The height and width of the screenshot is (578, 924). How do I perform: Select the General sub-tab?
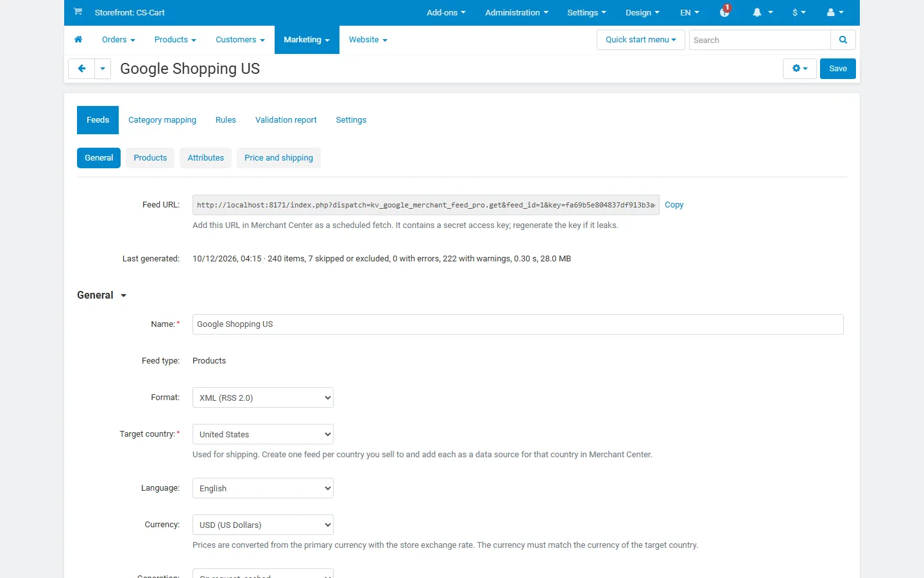(99, 158)
